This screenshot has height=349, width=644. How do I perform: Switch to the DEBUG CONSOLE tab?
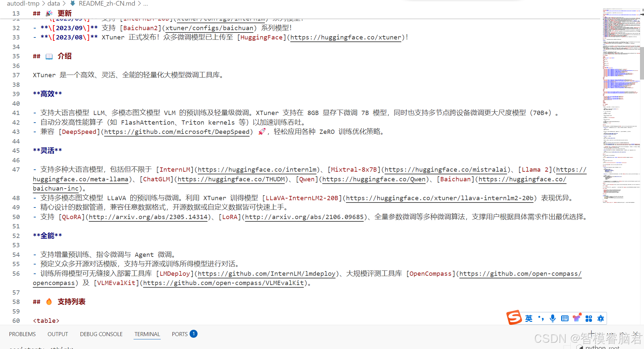[x=101, y=334]
